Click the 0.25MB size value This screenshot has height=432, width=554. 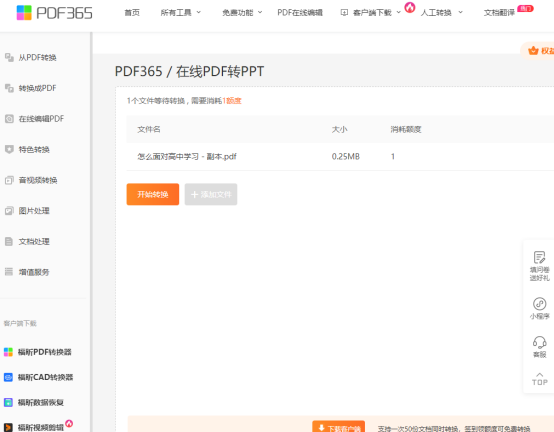point(346,156)
